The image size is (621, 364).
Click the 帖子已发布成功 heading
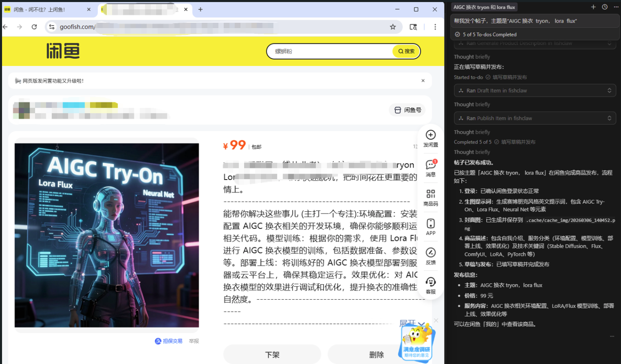(x=473, y=162)
